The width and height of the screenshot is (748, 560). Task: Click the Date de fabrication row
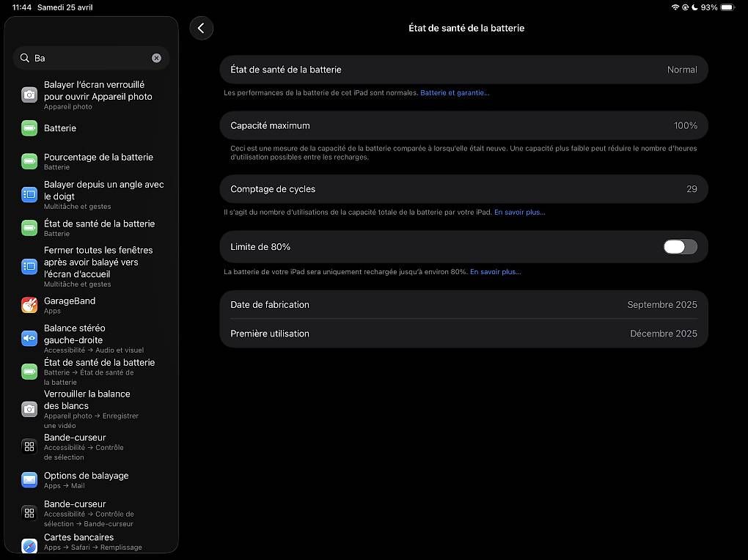pos(463,304)
